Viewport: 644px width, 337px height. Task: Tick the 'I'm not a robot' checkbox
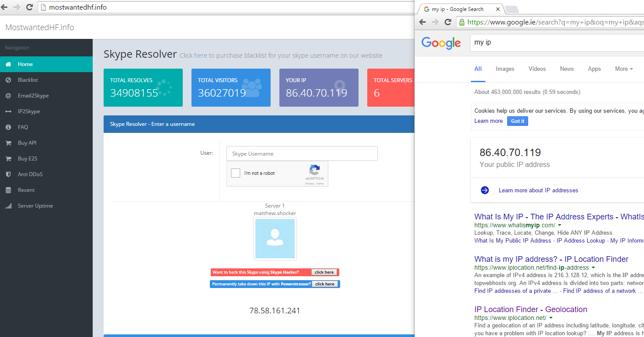coord(236,173)
